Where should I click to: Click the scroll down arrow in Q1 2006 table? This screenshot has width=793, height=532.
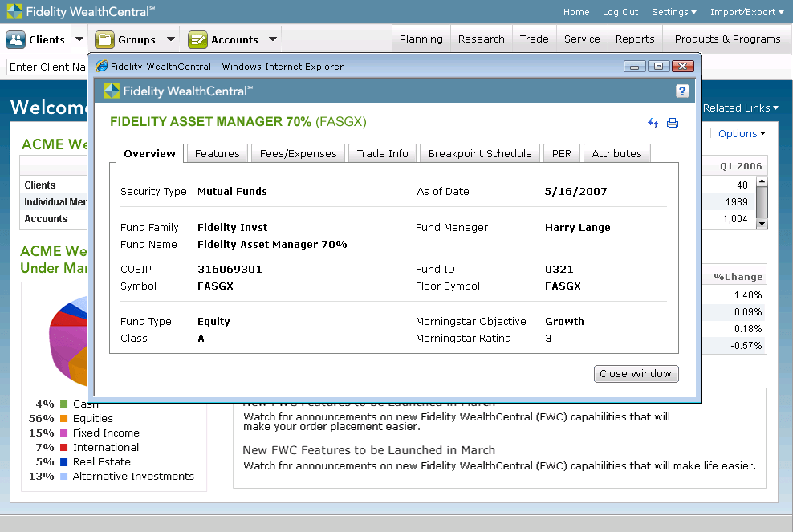click(x=762, y=224)
